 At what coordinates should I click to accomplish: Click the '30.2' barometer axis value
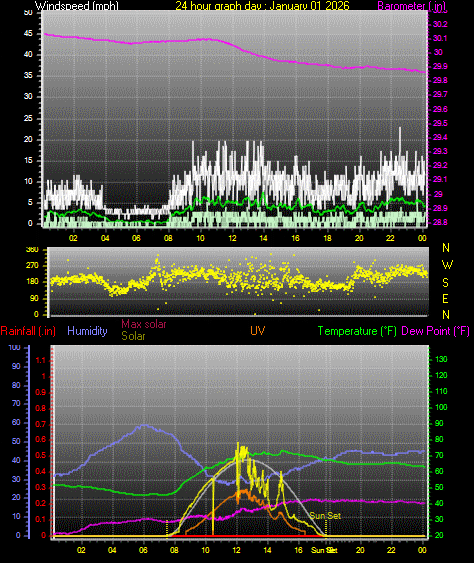pyautogui.click(x=440, y=24)
